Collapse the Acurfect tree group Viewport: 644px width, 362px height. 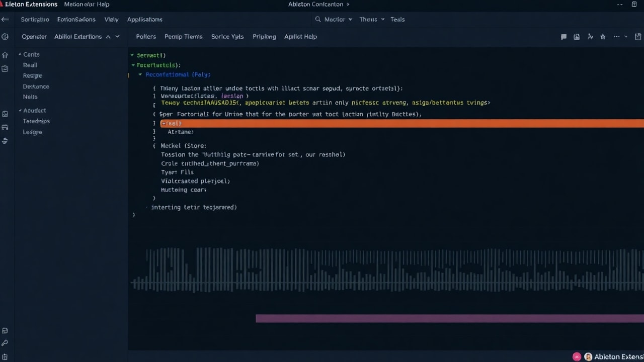[20, 110]
